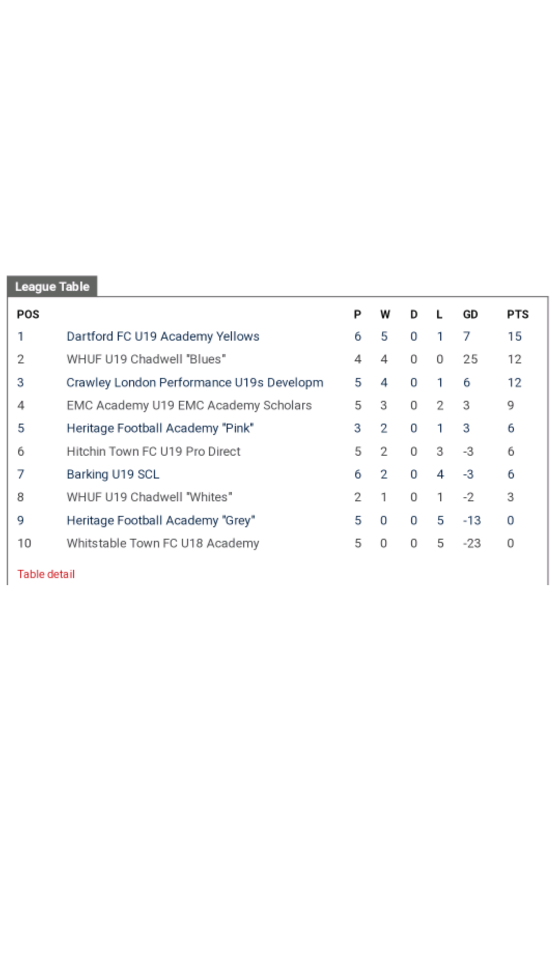This screenshot has width=560, height=955.
Task: Open the League Table tab
Action: tap(52, 287)
